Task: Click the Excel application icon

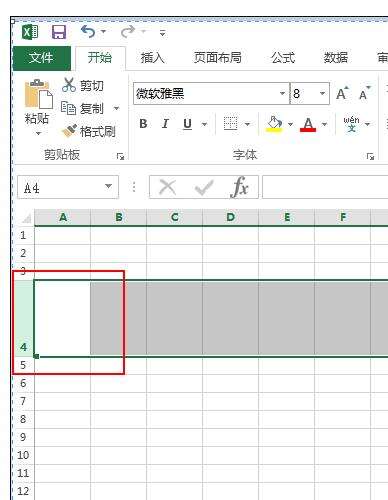Action: pyautogui.click(x=30, y=32)
